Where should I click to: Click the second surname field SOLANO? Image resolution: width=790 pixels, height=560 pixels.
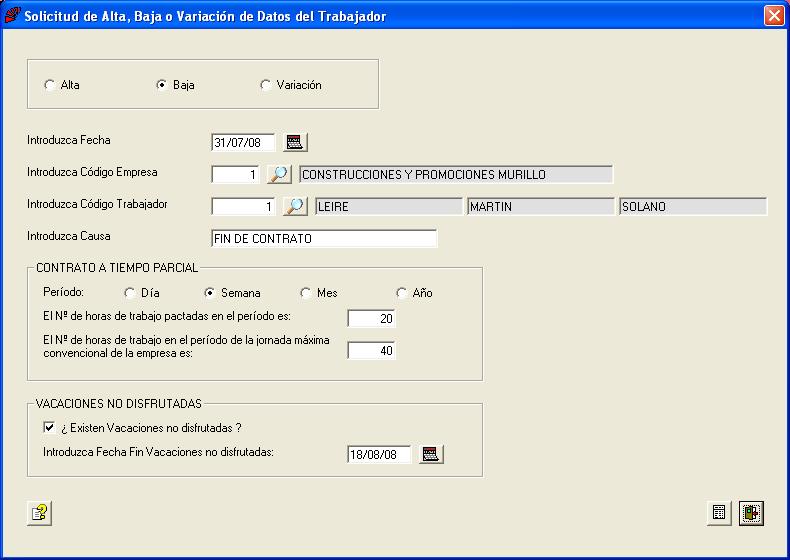coord(693,206)
